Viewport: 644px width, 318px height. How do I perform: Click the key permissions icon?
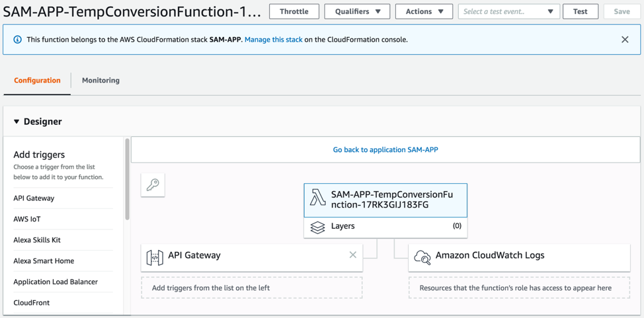click(x=153, y=185)
